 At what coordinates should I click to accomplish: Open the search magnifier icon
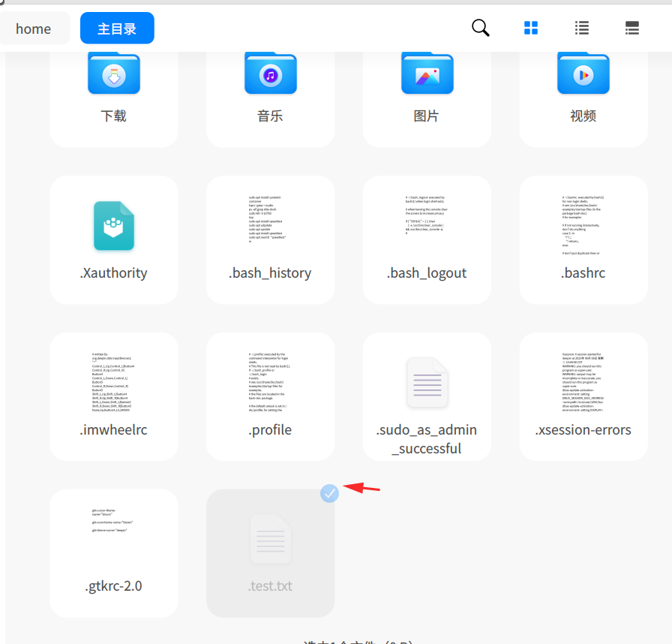[481, 28]
